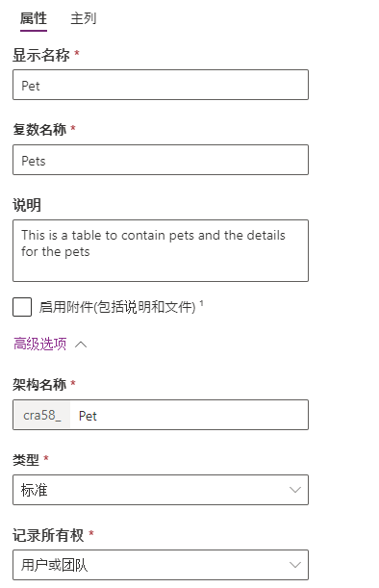
Task: Click the 显示名称 field label
Action: tap(41, 55)
